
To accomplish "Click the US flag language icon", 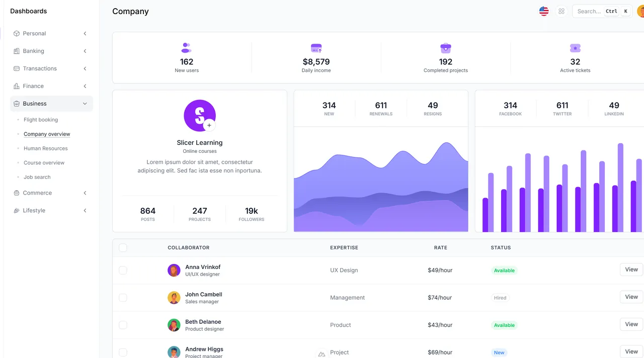I will click(x=543, y=11).
